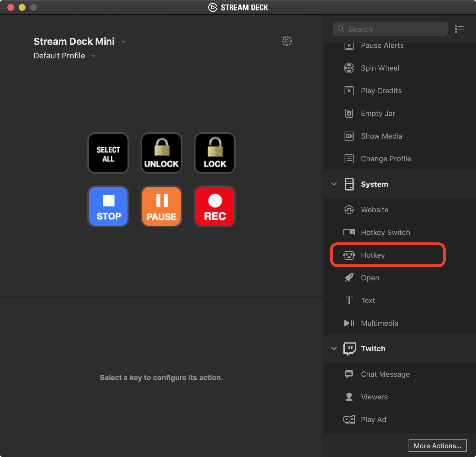476x457 pixels.
Task: Select the Open action label
Action: pos(370,278)
